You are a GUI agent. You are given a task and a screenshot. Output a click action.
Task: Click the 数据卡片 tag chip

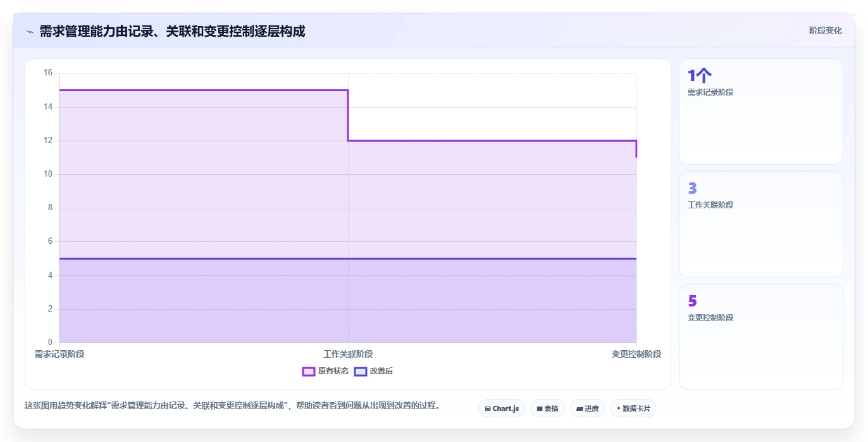pos(633,408)
